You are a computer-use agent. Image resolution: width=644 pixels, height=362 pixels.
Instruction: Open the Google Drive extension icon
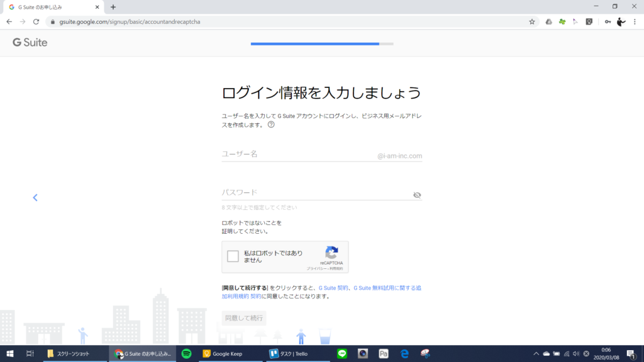(x=548, y=22)
